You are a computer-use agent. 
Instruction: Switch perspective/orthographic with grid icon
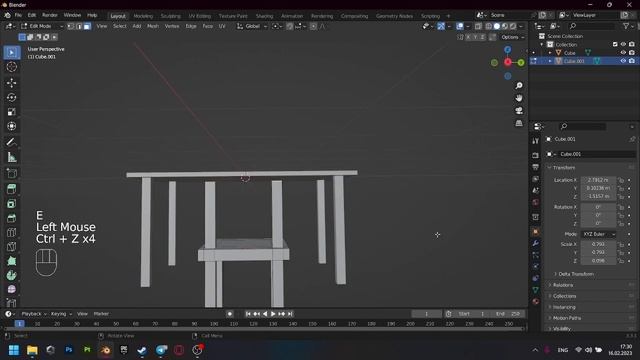click(519, 123)
